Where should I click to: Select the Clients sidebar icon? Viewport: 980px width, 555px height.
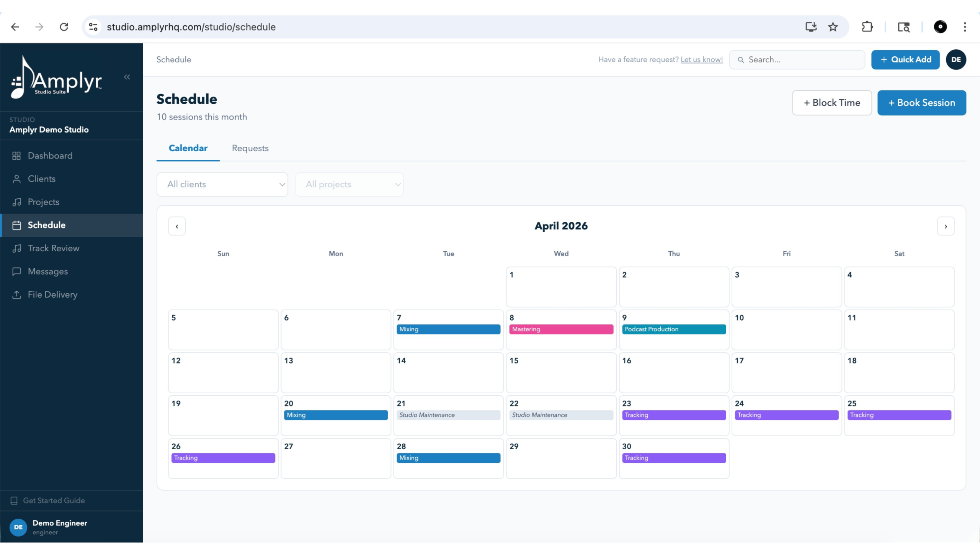coord(17,178)
